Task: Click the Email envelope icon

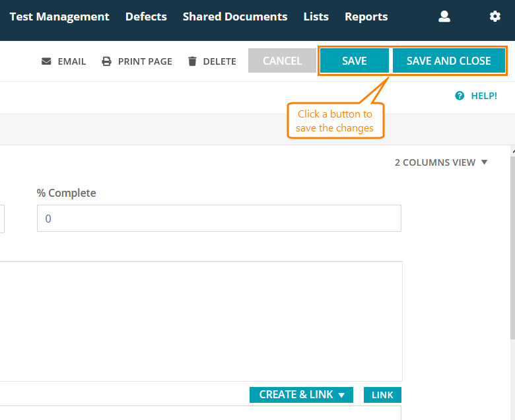Action: [x=46, y=61]
